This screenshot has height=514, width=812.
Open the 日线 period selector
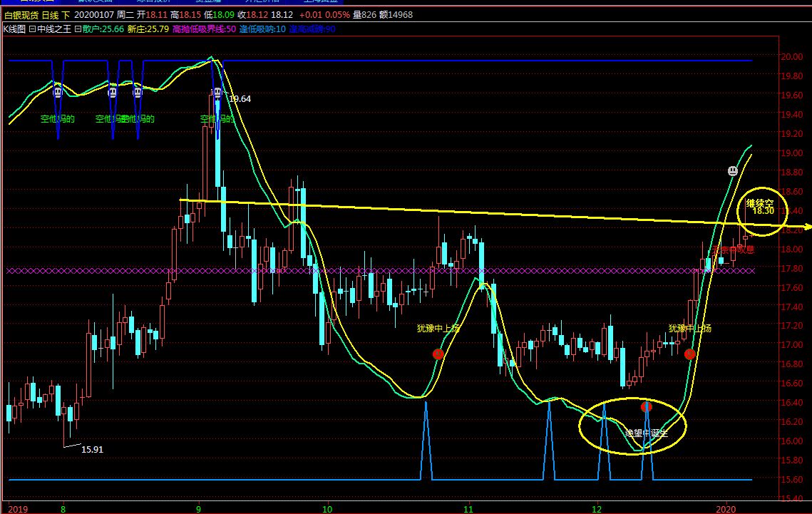coord(50,15)
